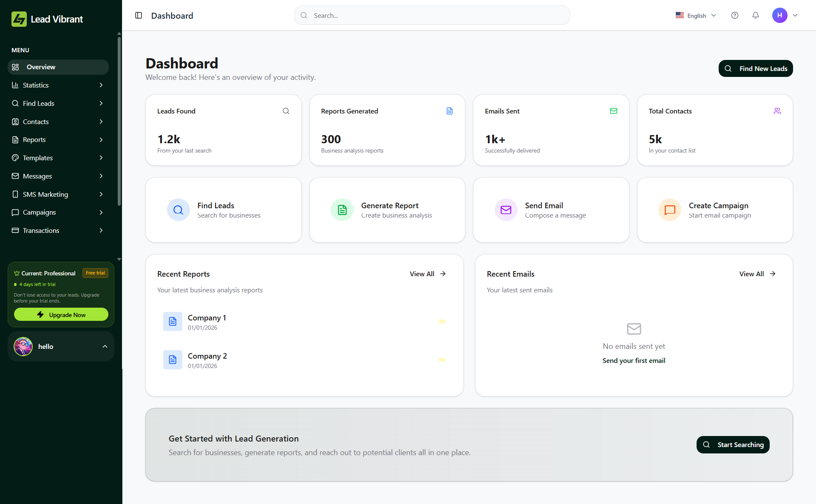Toggle the sidebar collapse icon next to Dashboard
This screenshot has width=816, height=504.
tap(138, 15)
